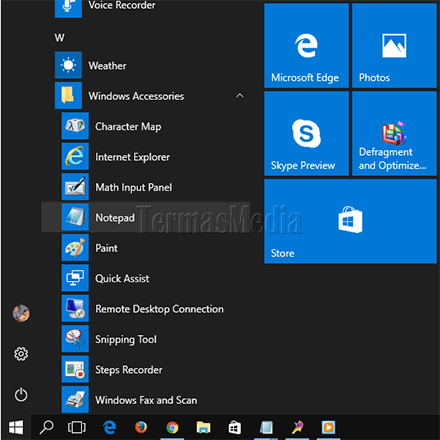Launch Firefox from the taskbar
The width and height of the screenshot is (440, 440).
(141, 427)
